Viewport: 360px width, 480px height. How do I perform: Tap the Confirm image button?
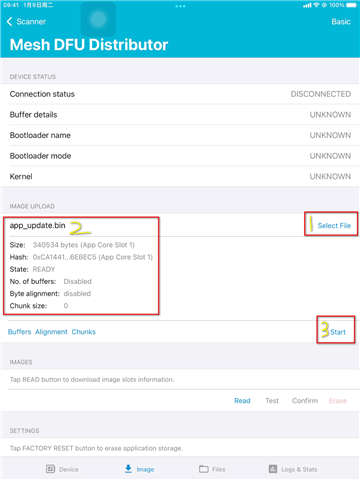(x=305, y=401)
